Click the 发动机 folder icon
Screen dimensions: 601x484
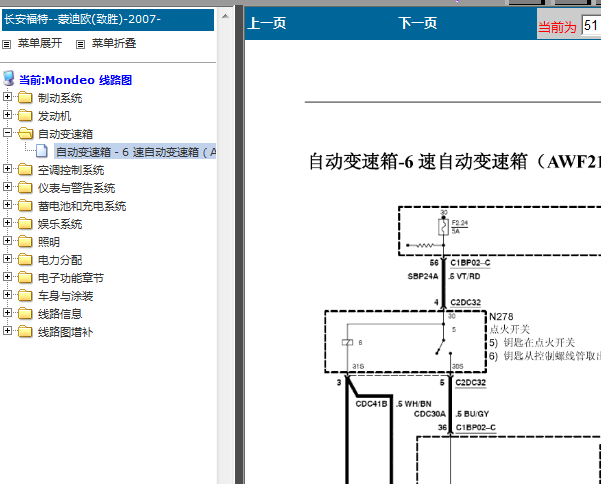[x=25, y=116]
